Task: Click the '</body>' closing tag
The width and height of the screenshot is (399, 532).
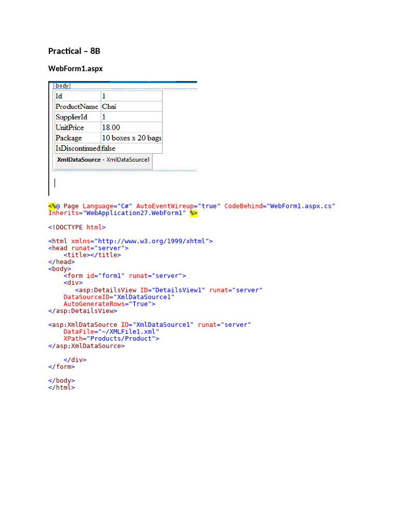Action: [x=61, y=381]
